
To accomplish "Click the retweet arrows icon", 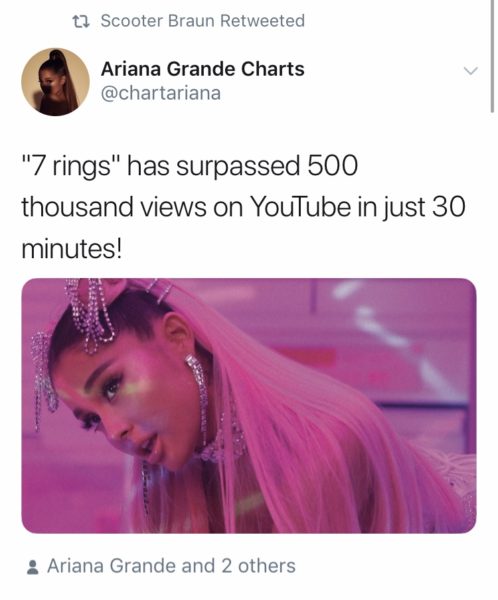I will (81, 21).
